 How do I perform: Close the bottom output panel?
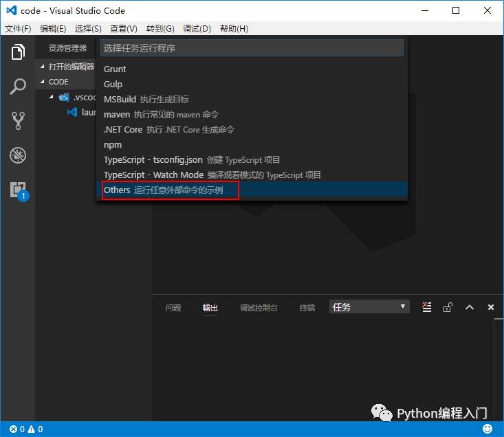(491, 307)
